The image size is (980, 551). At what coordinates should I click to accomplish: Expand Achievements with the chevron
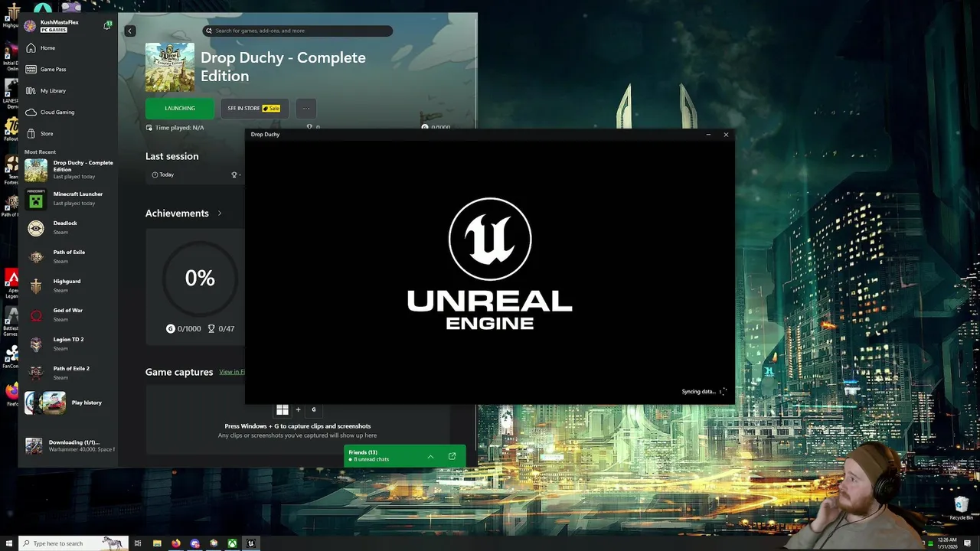coord(220,213)
